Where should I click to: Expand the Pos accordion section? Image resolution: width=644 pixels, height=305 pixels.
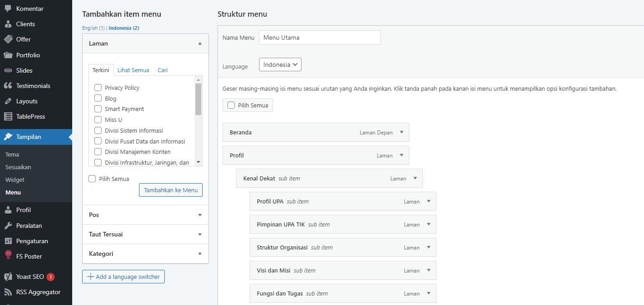[145, 215]
